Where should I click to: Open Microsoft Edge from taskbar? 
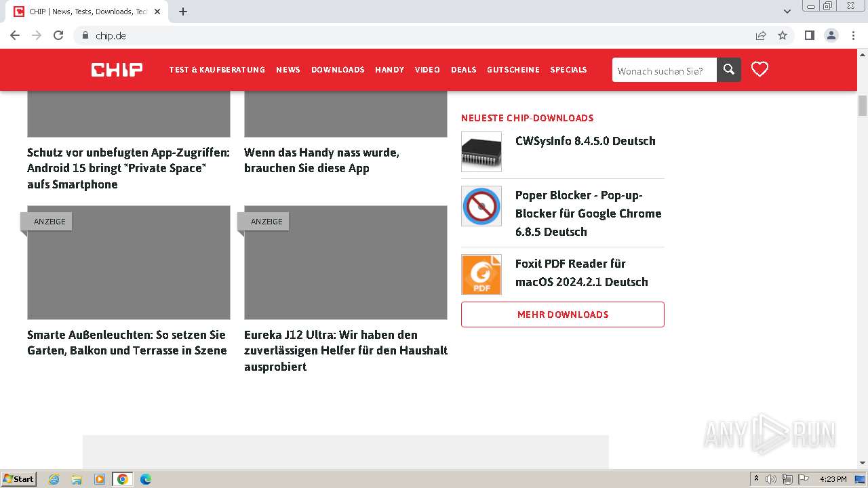[145, 479]
